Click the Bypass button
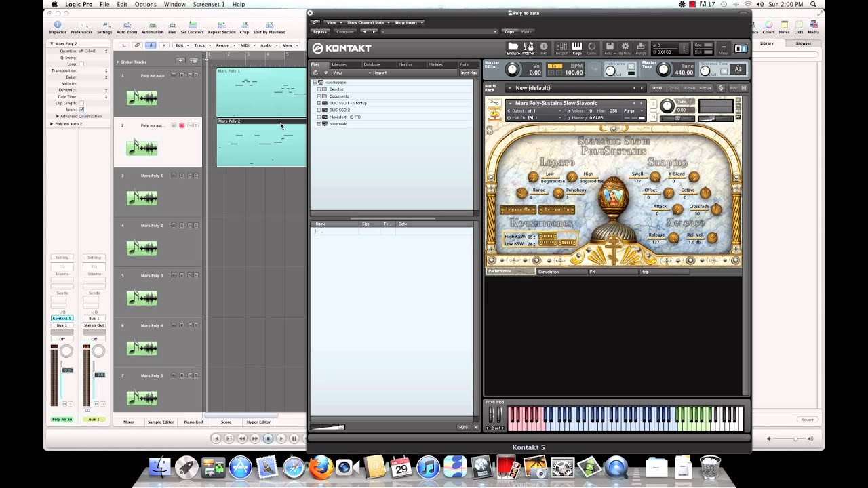The height and width of the screenshot is (488, 868). [x=320, y=31]
